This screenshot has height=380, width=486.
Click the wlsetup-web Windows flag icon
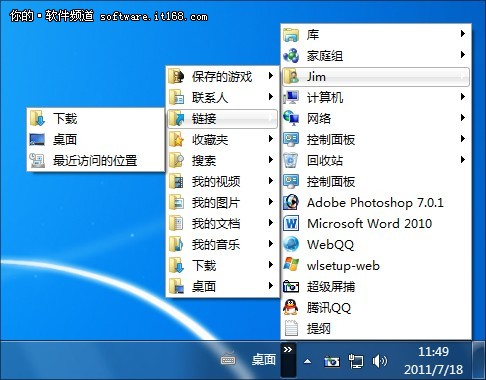tap(291, 265)
